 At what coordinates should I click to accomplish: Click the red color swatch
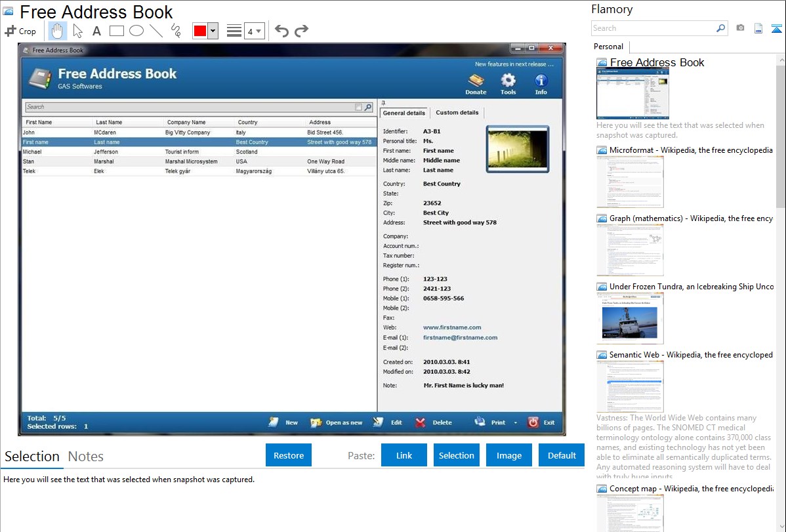point(200,31)
